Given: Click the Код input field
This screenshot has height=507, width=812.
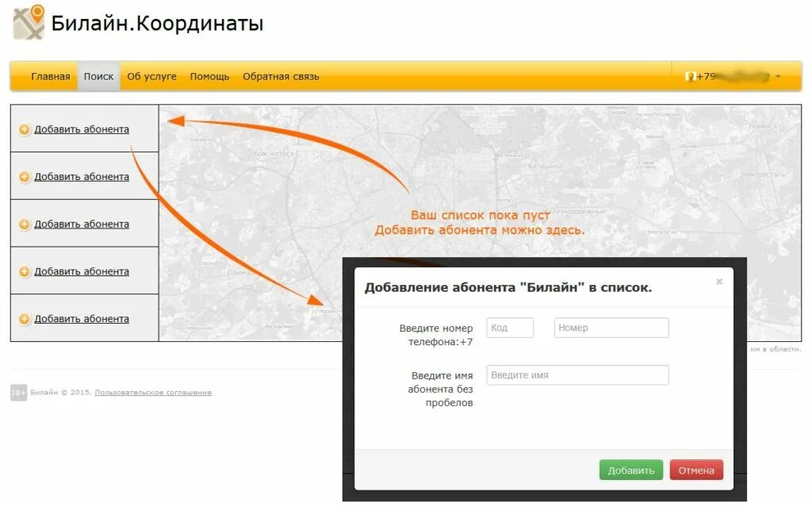Looking at the screenshot, I should click(x=509, y=327).
